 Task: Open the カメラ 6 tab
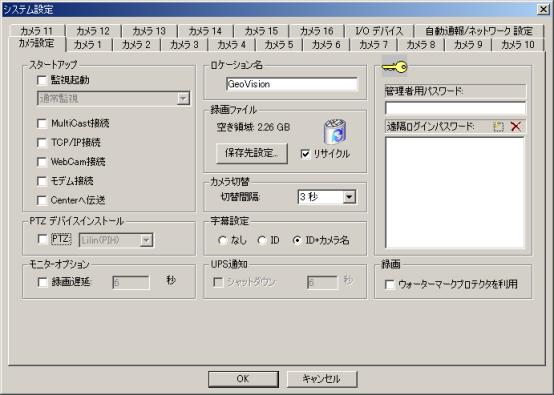(326, 45)
